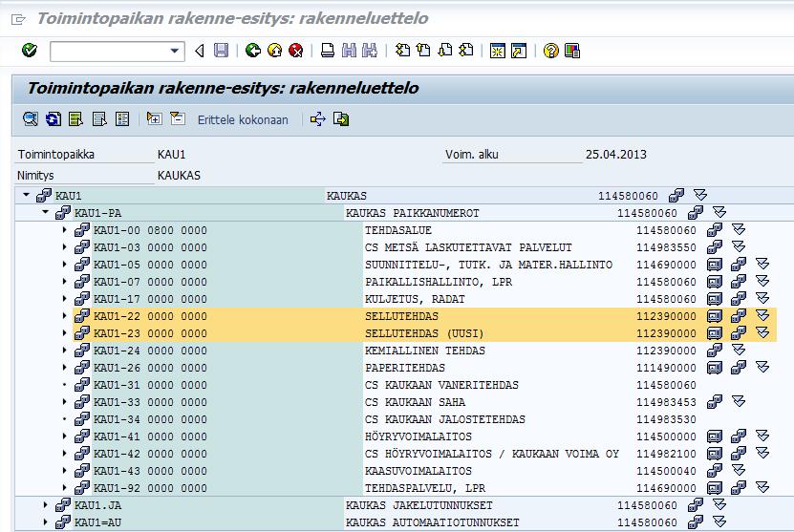Image resolution: width=794 pixels, height=532 pixels.
Task: Click the SELLUTEHDAS (UUSI) description text
Action: tap(424, 333)
